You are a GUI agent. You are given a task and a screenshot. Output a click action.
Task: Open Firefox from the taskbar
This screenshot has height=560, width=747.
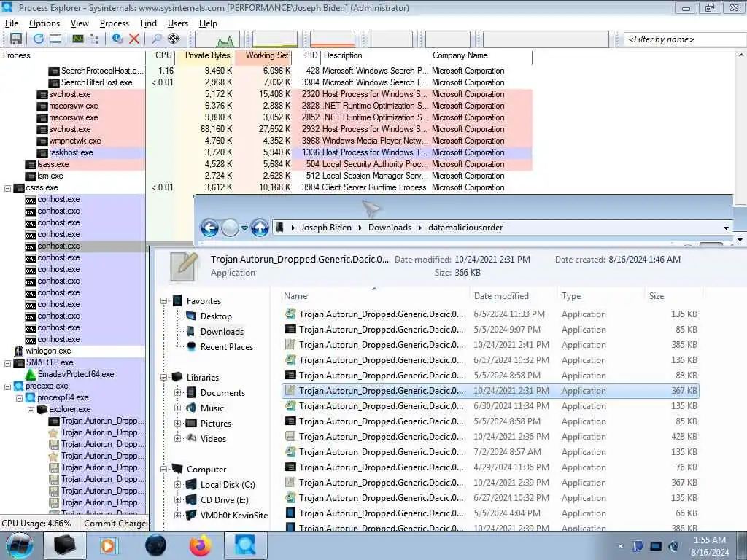(200, 545)
